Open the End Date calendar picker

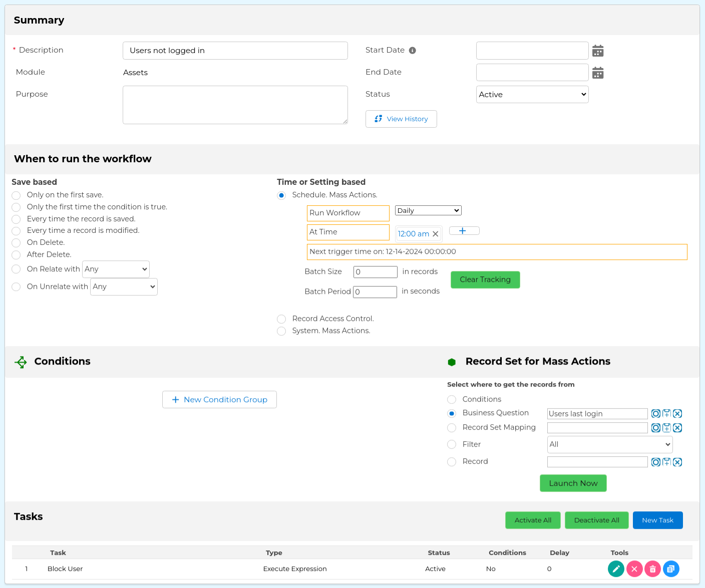coord(598,73)
